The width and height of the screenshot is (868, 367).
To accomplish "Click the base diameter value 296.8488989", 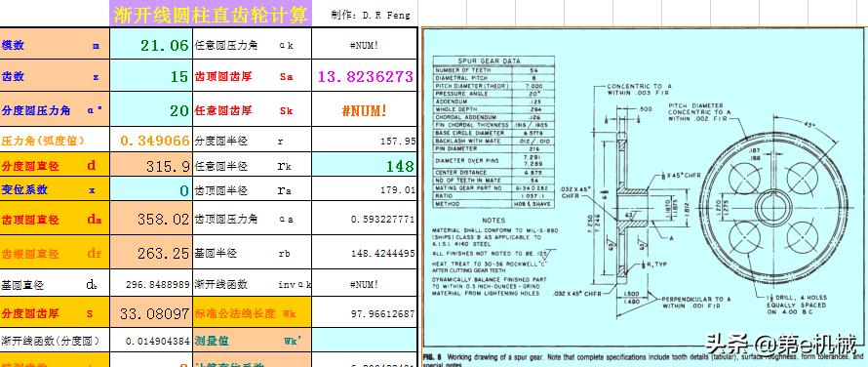I will (x=151, y=284).
